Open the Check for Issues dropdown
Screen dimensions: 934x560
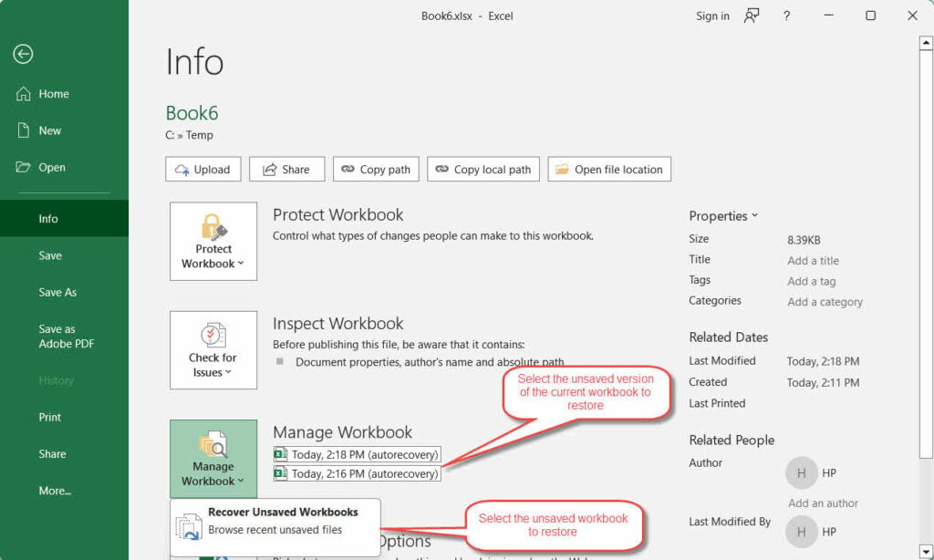[x=213, y=350]
